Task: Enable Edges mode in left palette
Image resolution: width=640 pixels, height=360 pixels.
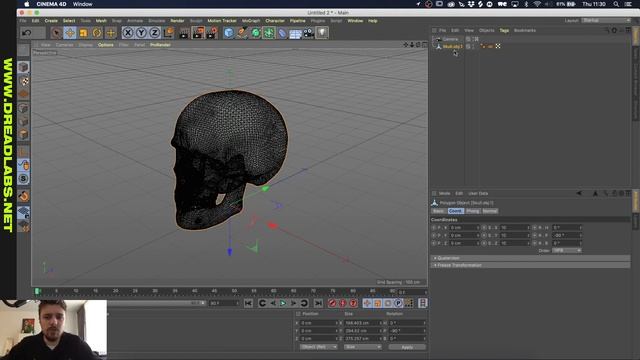Action: [24, 121]
